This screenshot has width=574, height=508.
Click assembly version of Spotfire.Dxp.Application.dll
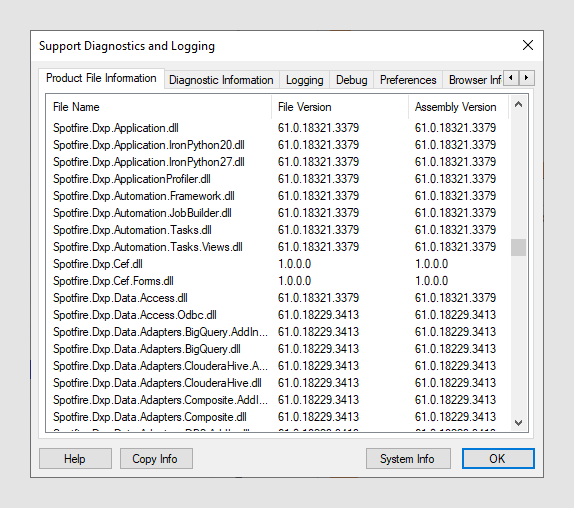[455, 128]
